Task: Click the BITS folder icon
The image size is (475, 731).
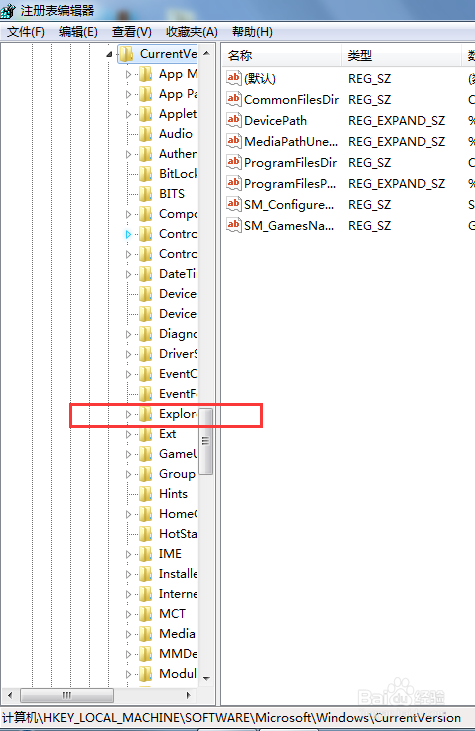Action: (x=145, y=193)
